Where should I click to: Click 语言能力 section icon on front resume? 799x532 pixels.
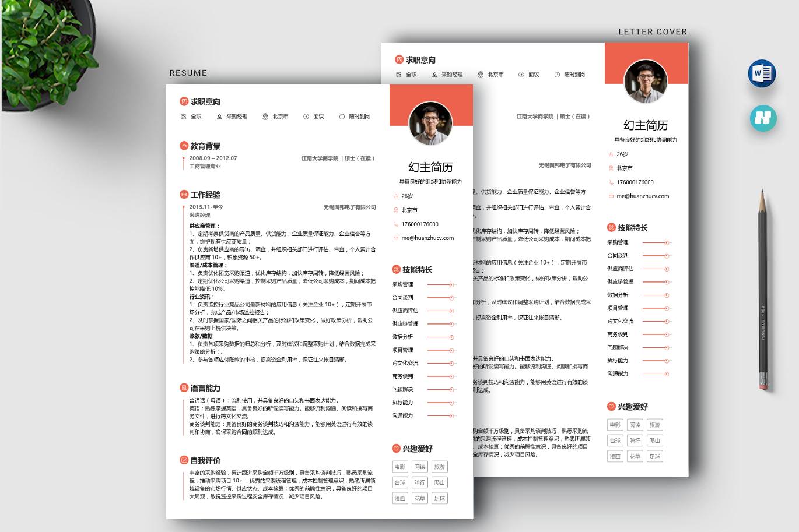click(184, 387)
